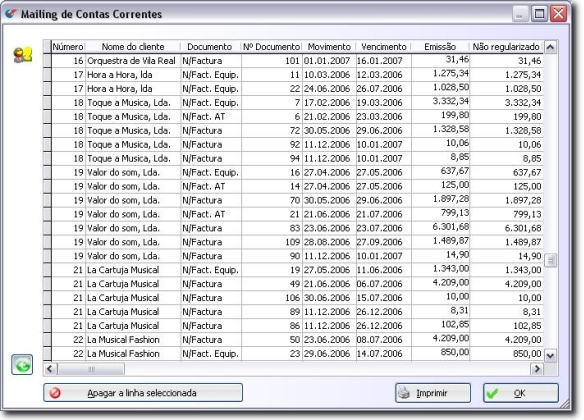This screenshot has width=584, height=420.
Task: Click the green back arrow icon
Action: pos(22,365)
